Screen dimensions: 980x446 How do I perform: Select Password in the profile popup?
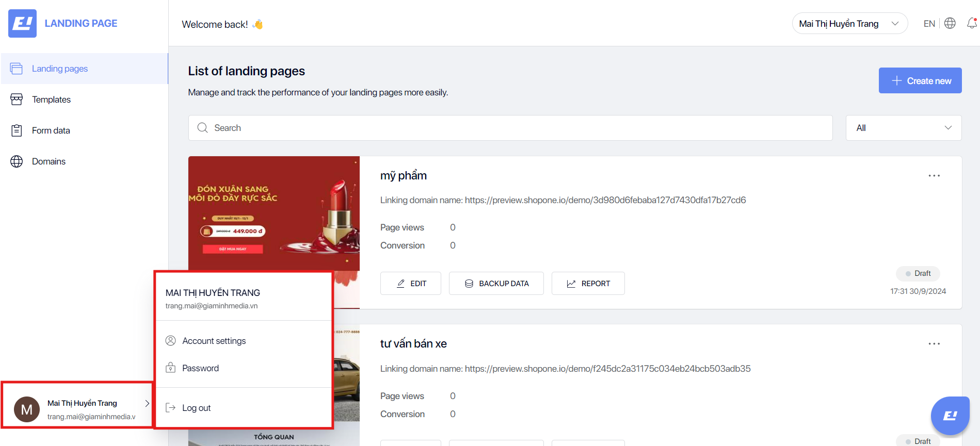200,368
